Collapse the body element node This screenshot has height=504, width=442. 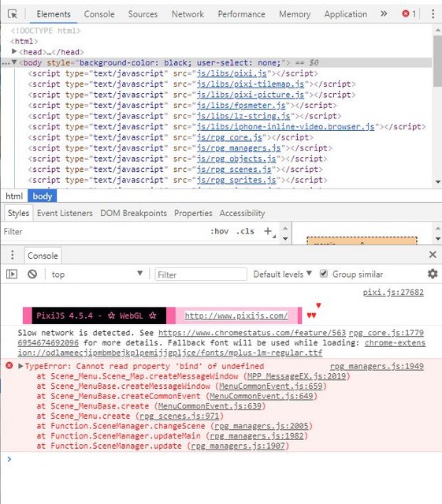click(14, 62)
